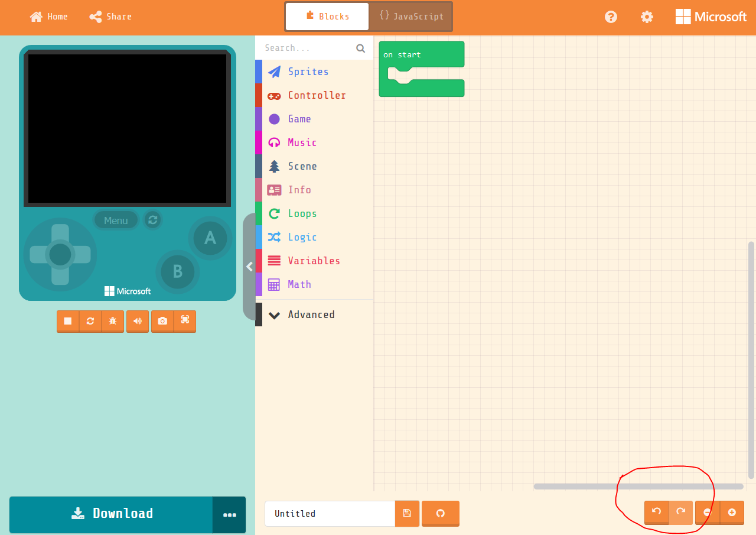
Task: Open the Music block category
Action: click(x=314, y=142)
